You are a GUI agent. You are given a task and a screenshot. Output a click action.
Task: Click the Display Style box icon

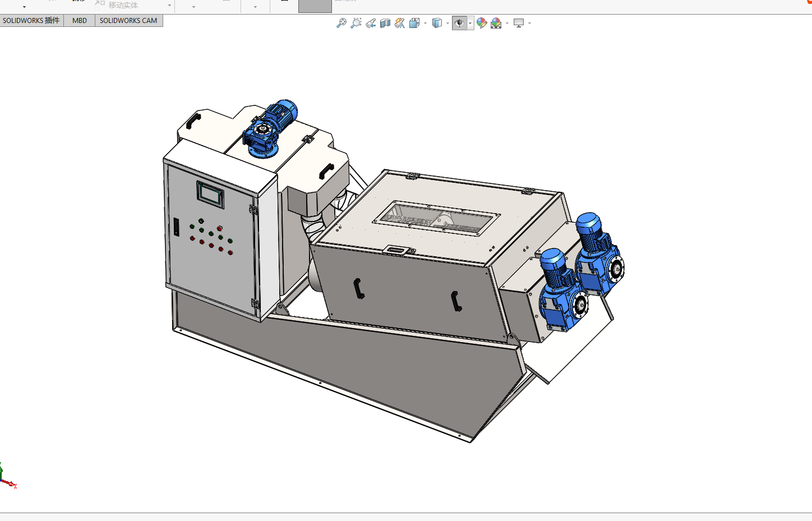tap(437, 23)
